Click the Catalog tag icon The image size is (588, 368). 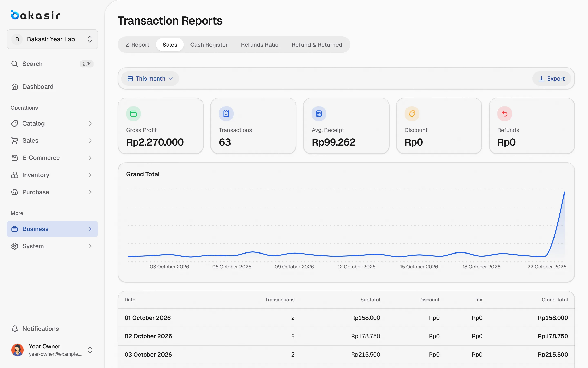tap(14, 123)
